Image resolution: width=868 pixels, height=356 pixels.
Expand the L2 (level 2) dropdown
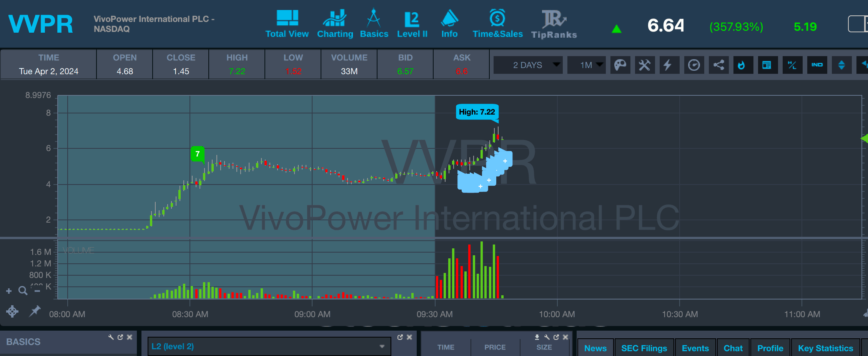pos(269,346)
